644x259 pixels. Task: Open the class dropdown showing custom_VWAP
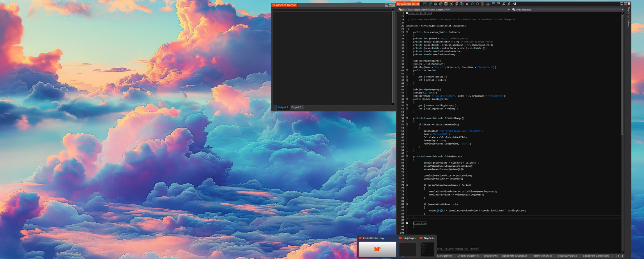coord(454,9)
